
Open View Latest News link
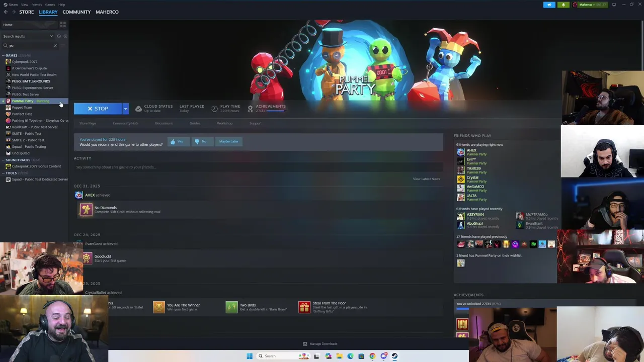click(x=426, y=179)
